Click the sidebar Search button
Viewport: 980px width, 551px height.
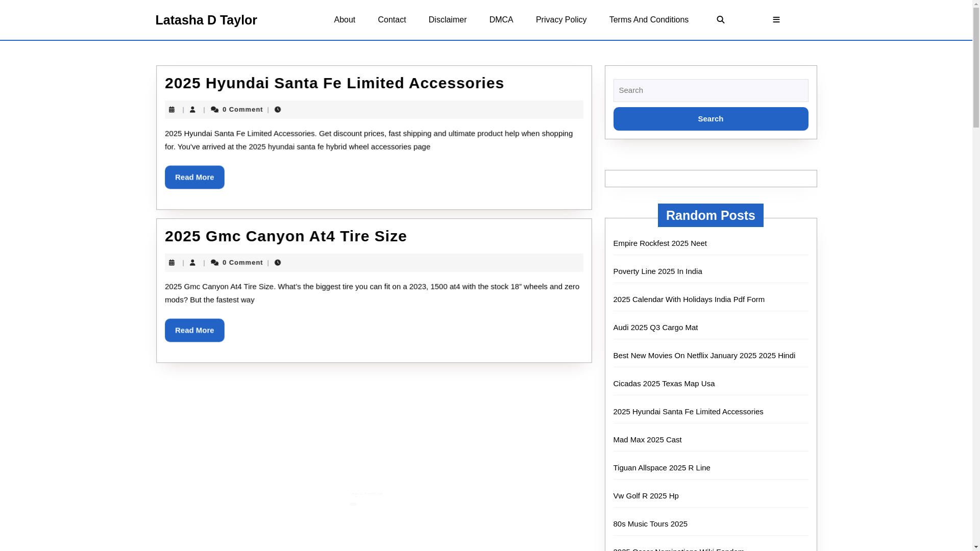click(710, 119)
